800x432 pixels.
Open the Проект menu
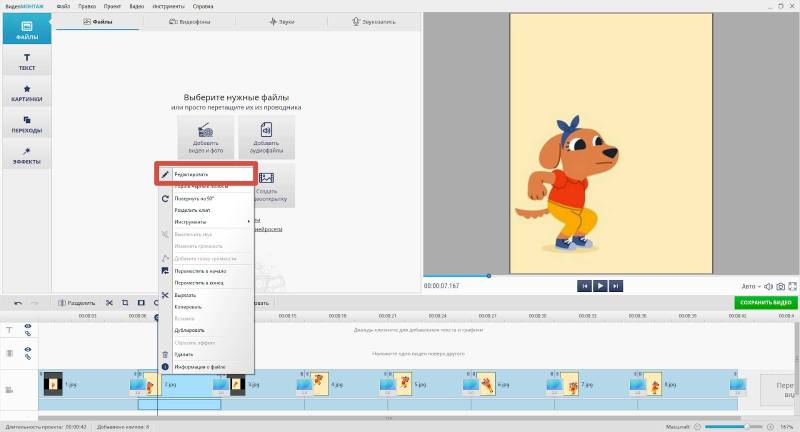pos(112,7)
